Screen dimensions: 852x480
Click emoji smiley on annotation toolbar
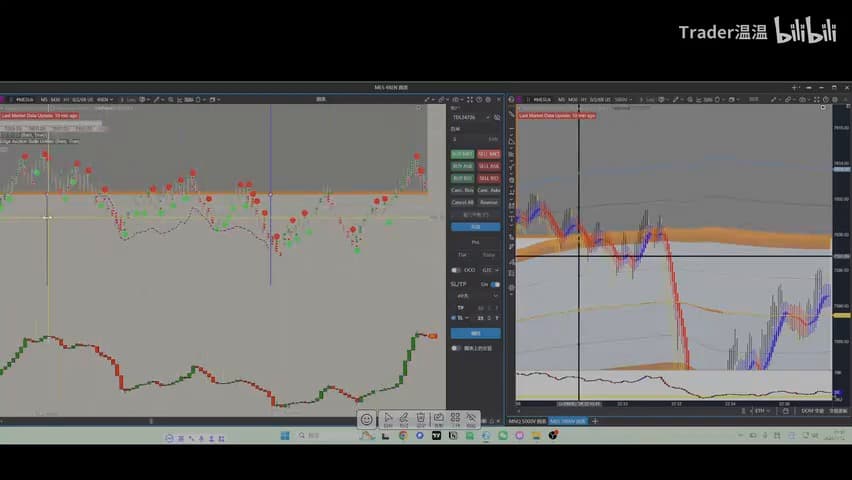(x=367, y=419)
